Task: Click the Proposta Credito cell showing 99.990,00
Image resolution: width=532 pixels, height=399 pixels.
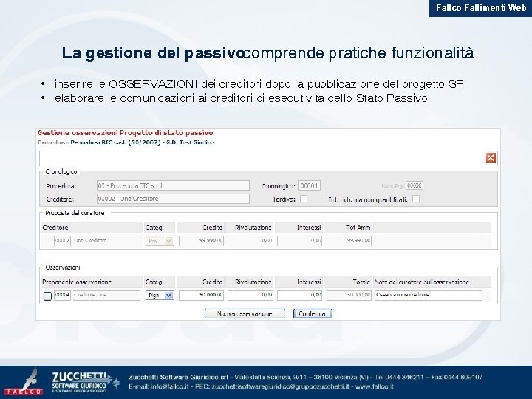Action: point(202,241)
